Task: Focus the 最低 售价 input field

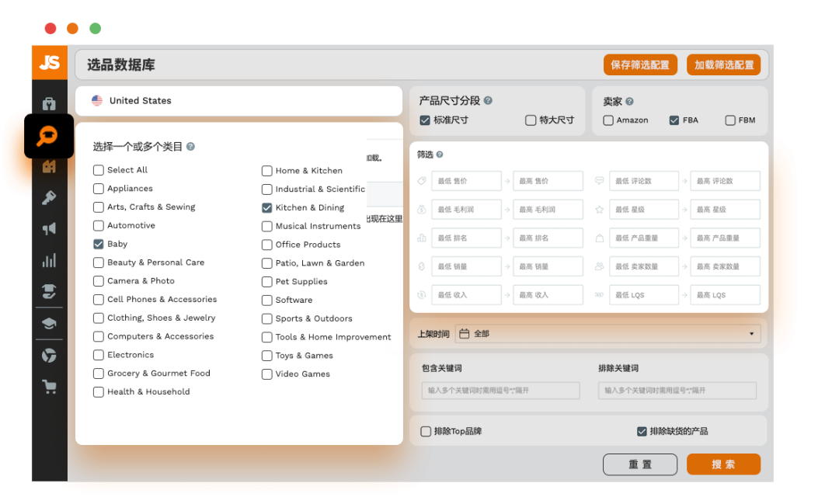Action: 467,181
